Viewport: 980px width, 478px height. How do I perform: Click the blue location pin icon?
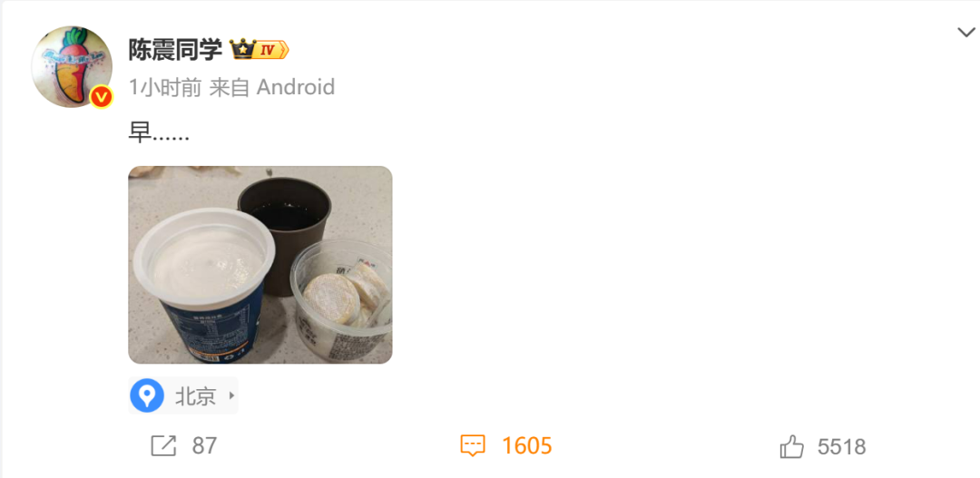coord(147,395)
